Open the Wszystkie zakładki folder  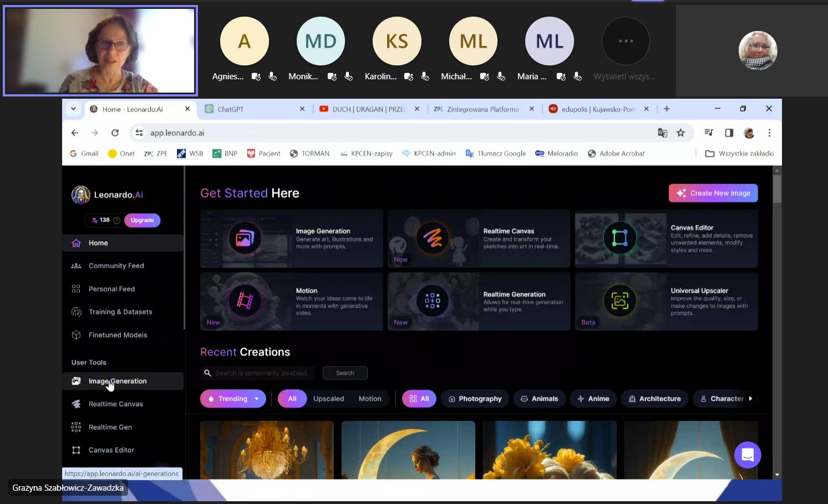(739, 154)
